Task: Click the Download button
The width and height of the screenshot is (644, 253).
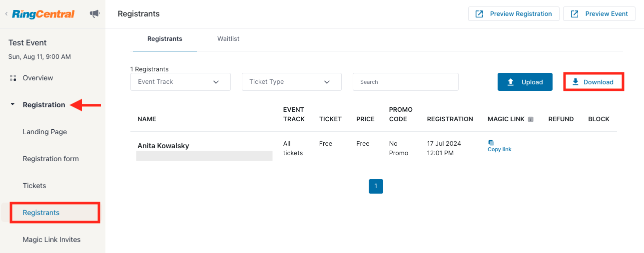Action: (x=594, y=82)
